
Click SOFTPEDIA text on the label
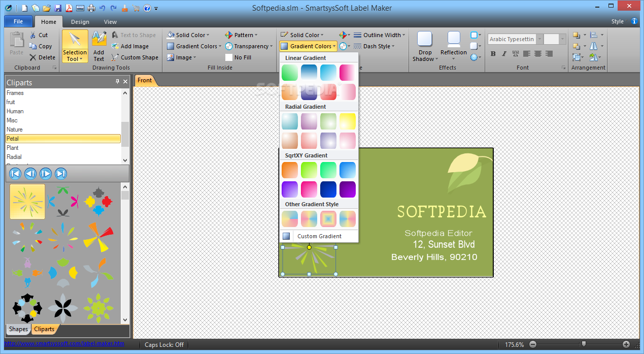tap(442, 212)
